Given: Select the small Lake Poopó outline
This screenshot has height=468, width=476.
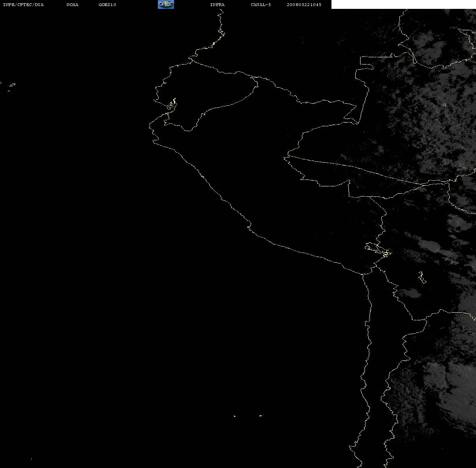Looking at the screenshot, I should [x=421, y=277].
